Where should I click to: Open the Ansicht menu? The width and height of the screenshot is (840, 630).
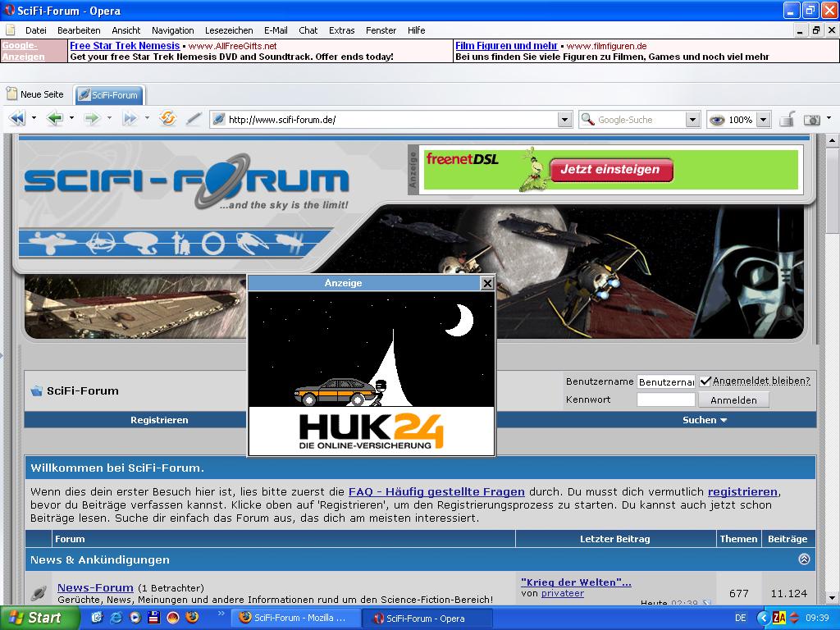[x=126, y=30]
